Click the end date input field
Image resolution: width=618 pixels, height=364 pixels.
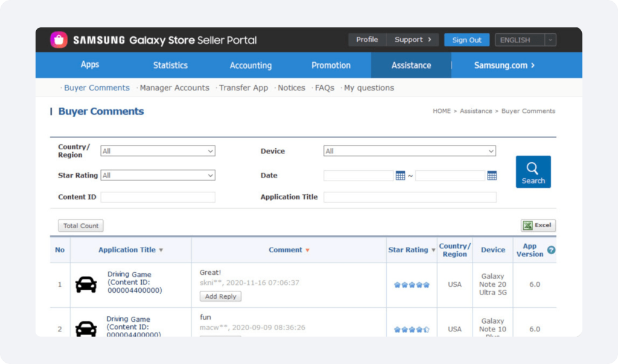[x=450, y=176]
